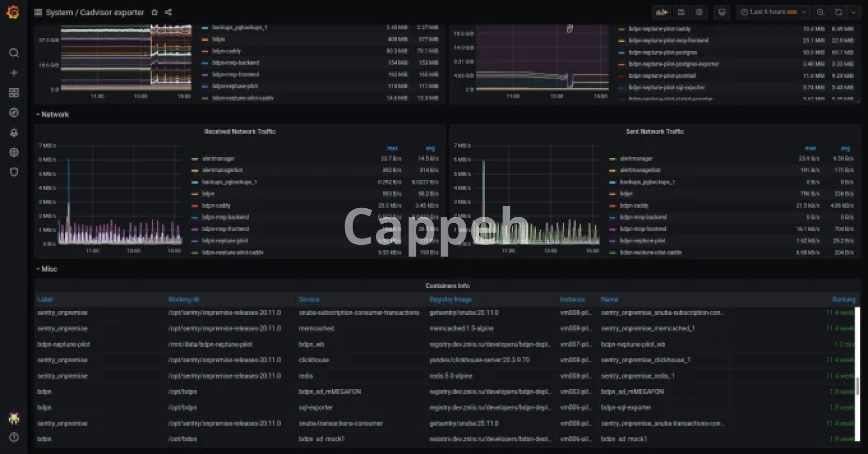Open Server Admin shield icon
This screenshot has height=454, width=868.
[x=14, y=172]
